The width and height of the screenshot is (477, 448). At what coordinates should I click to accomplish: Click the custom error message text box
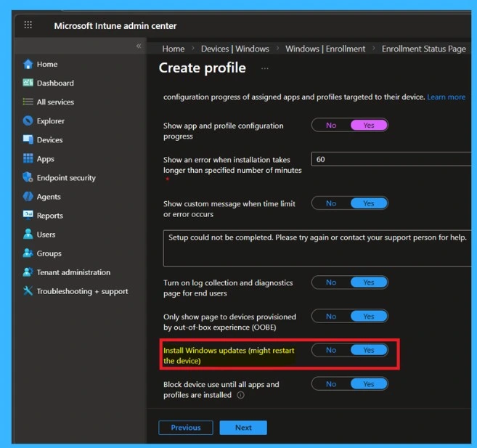[x=317, y=248]
